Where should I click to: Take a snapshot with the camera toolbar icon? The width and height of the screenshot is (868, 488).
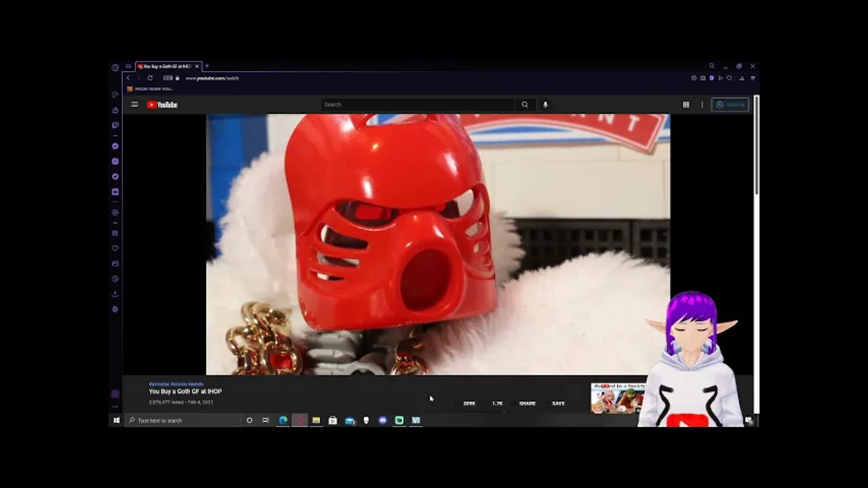click(703, 78)
